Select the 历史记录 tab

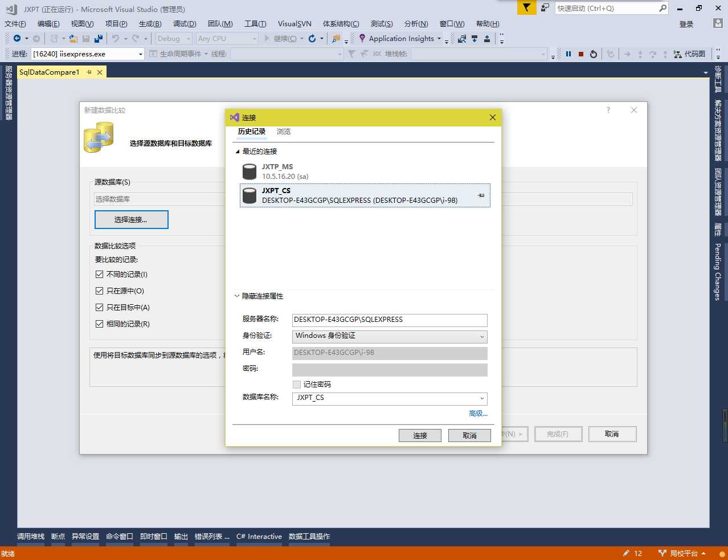(x=252, y=132)
